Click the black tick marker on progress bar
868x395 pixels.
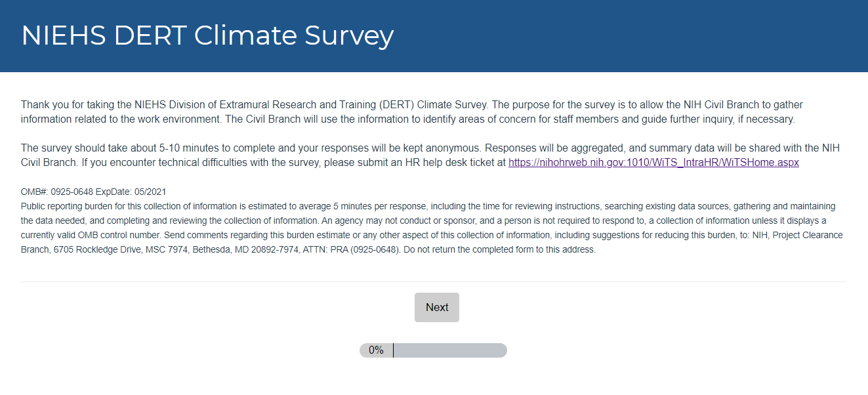pyautogui.click(x=393, y=350)
